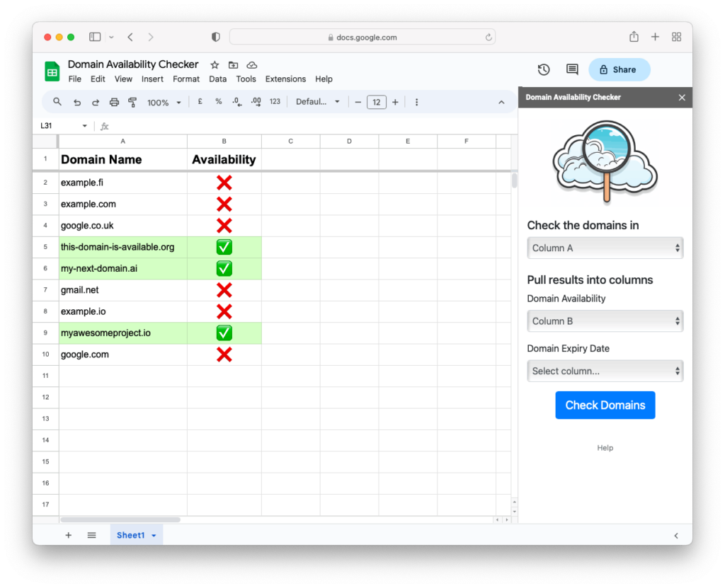Open the View menu
The height and width of the screenshot is (588, 725).
[x=123, y=79]
